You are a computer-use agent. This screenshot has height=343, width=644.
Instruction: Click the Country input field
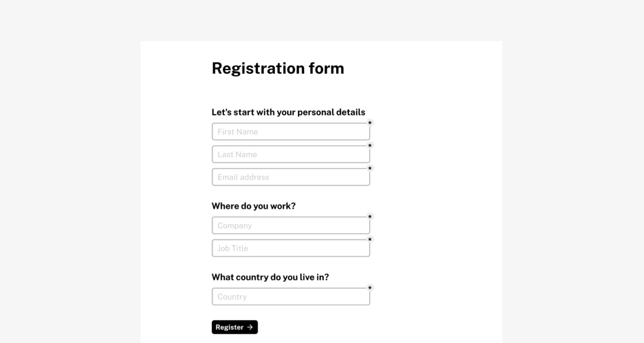(291, 296)
